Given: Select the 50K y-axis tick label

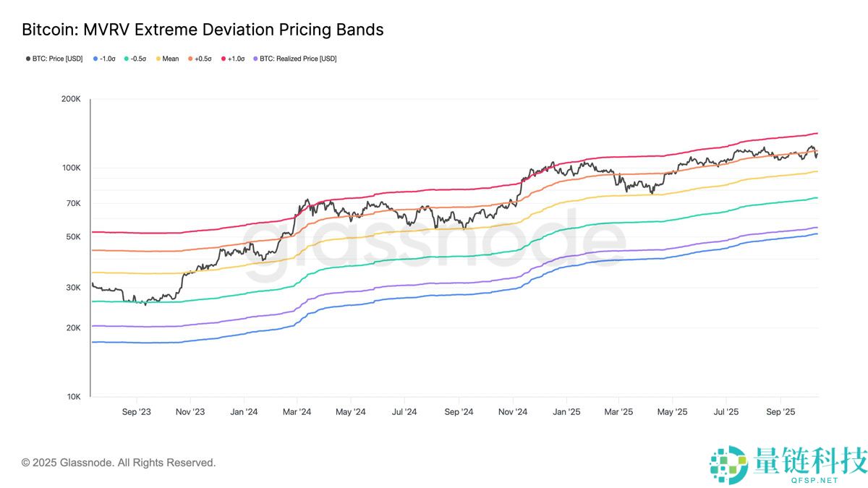Looking at the screenshot, I should tap(72, 236).
